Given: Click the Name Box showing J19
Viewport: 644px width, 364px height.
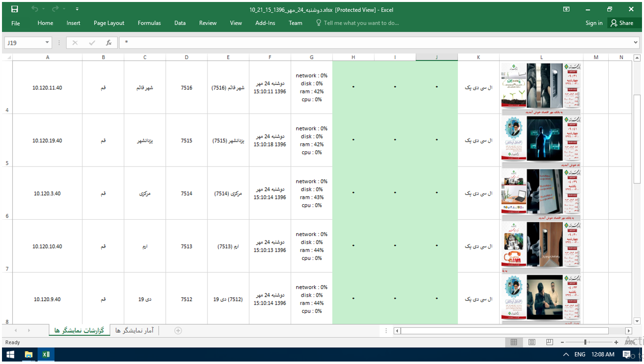Looking at the screenshot, I should (24, 43).
